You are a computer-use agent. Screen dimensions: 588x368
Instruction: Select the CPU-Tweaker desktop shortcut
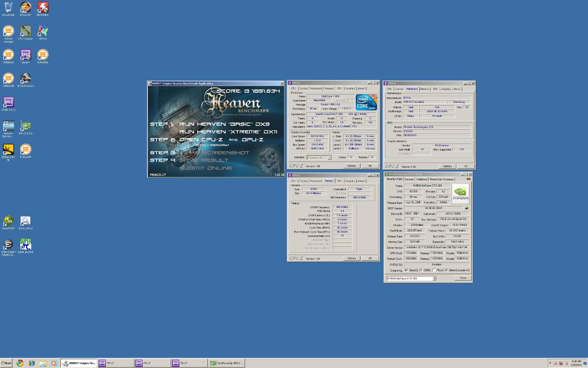(25, 33)
